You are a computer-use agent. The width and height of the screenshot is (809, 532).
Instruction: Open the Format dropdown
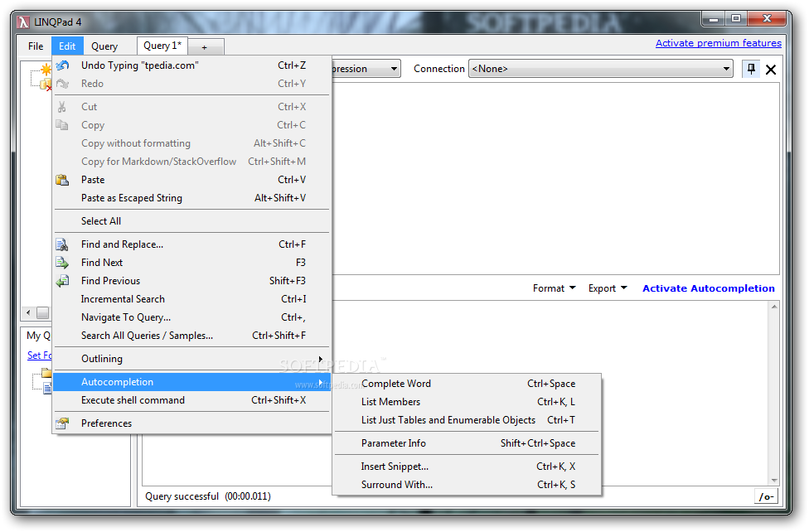tap(555, 288)
